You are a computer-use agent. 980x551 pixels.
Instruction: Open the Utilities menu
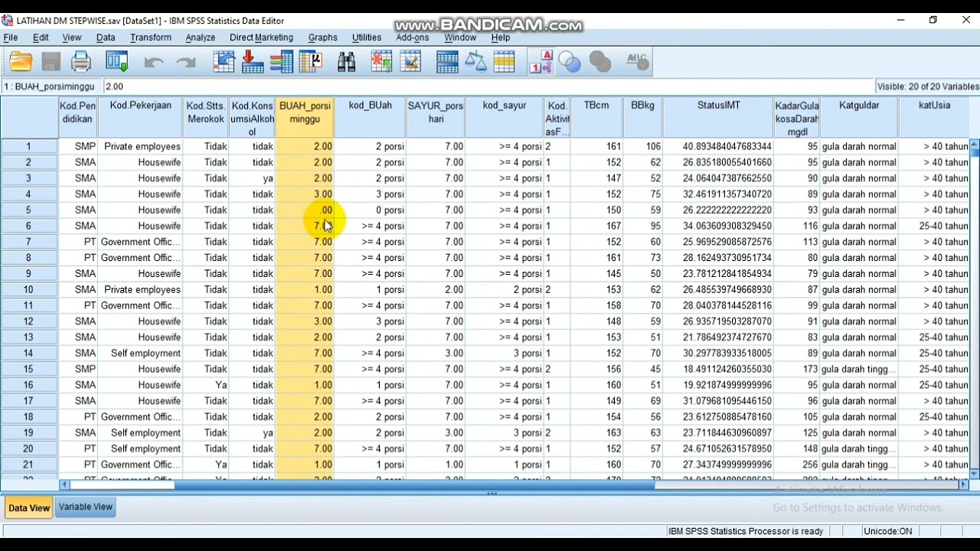pos(367,37)
